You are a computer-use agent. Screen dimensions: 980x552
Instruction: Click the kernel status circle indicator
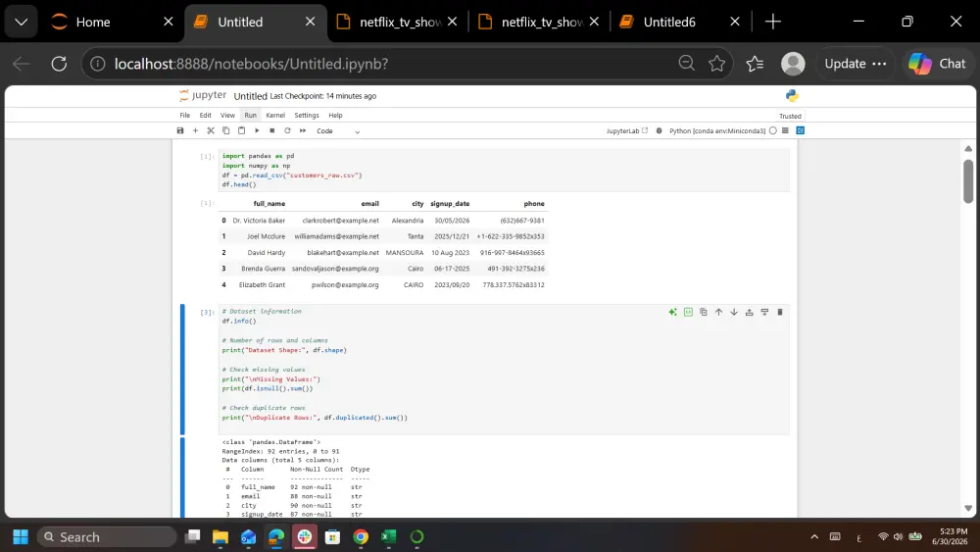773,130
